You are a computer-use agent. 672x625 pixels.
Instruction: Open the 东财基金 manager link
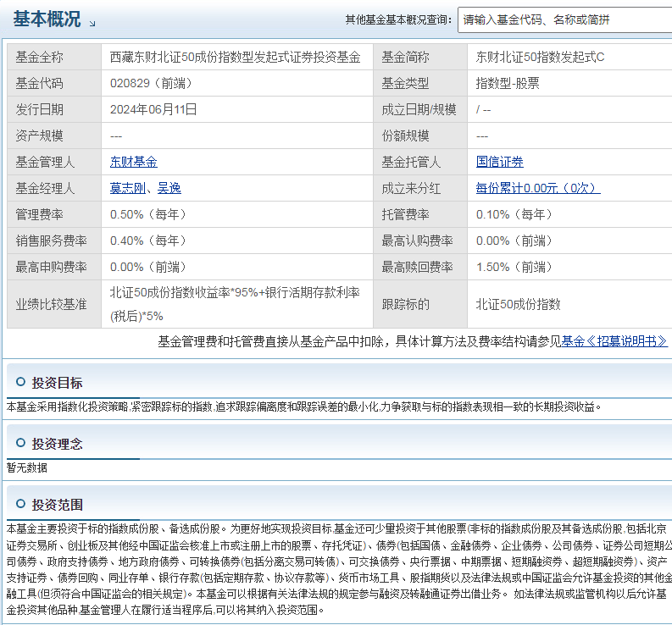(x=134, y=162)
